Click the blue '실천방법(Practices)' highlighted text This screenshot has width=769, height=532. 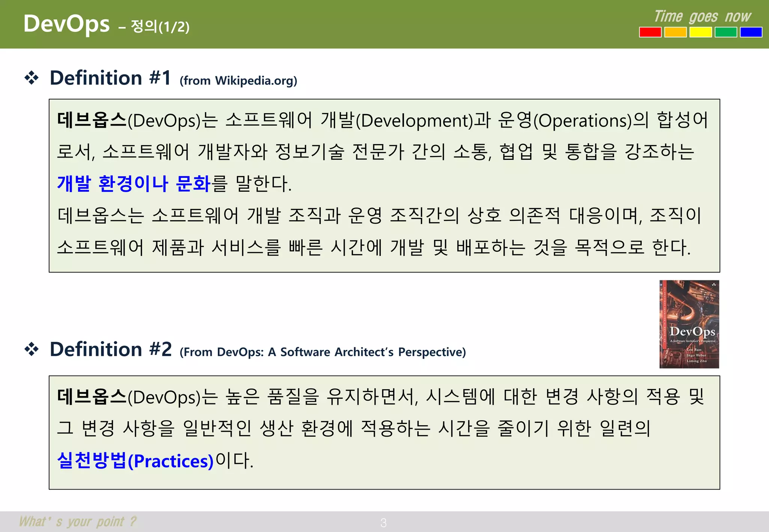135,460
